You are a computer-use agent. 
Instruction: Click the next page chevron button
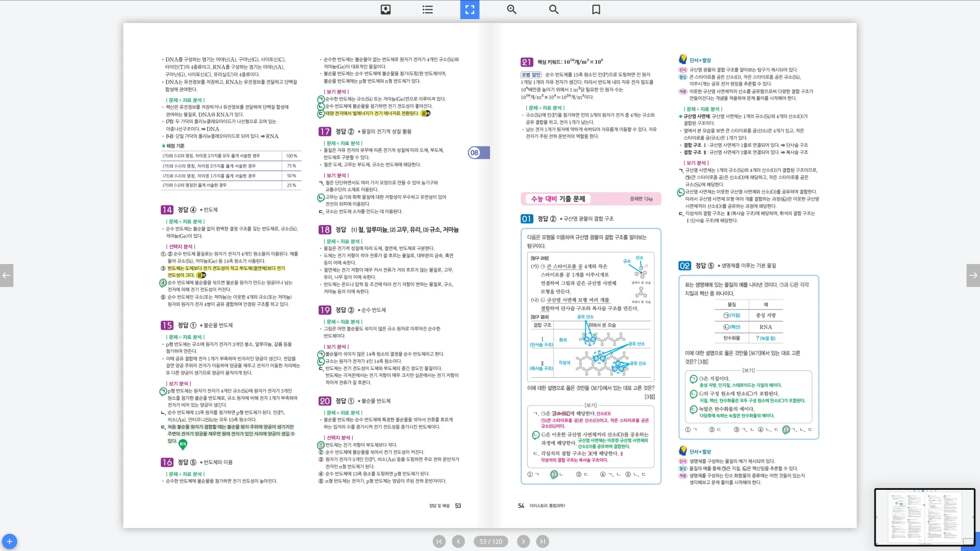(x=523, y=541)
